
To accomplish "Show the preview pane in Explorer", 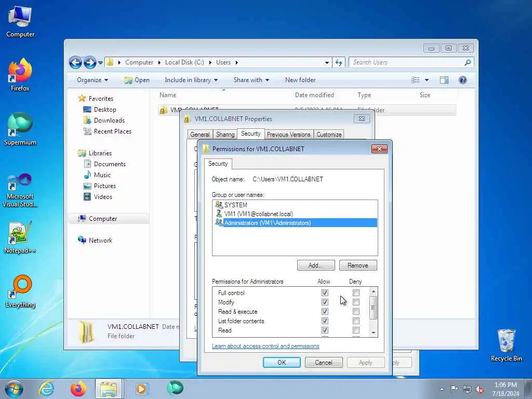I will tap(444, 80).
